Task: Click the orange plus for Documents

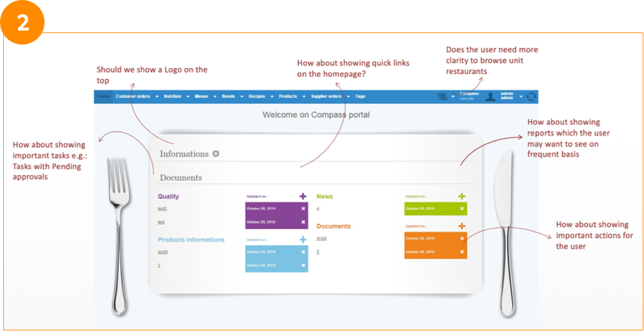Action: click(462, 226)
